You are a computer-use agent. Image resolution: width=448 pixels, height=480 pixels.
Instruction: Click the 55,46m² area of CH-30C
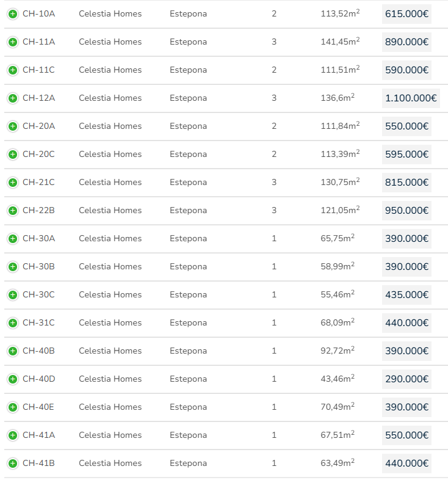coord(338,295)
